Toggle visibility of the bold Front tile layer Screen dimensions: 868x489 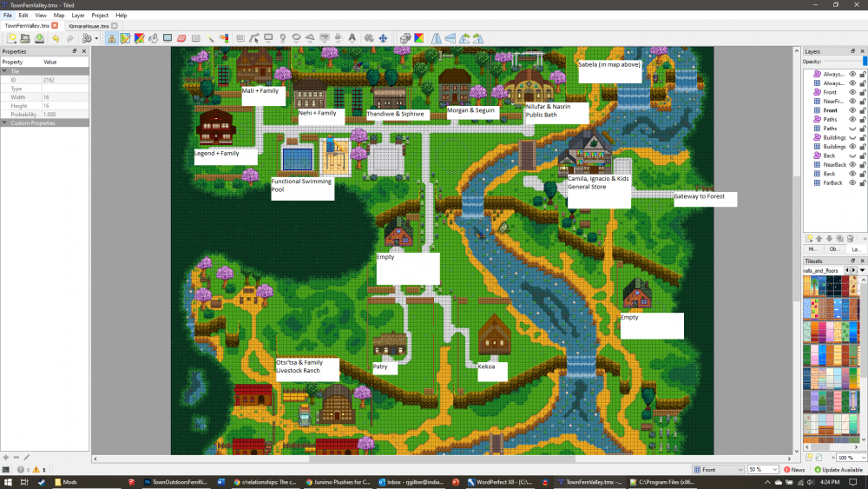point(852,110)
